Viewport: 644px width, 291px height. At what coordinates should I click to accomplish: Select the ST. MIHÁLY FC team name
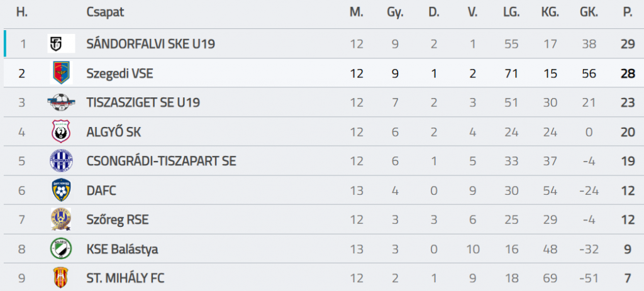[x=126, y=278]
